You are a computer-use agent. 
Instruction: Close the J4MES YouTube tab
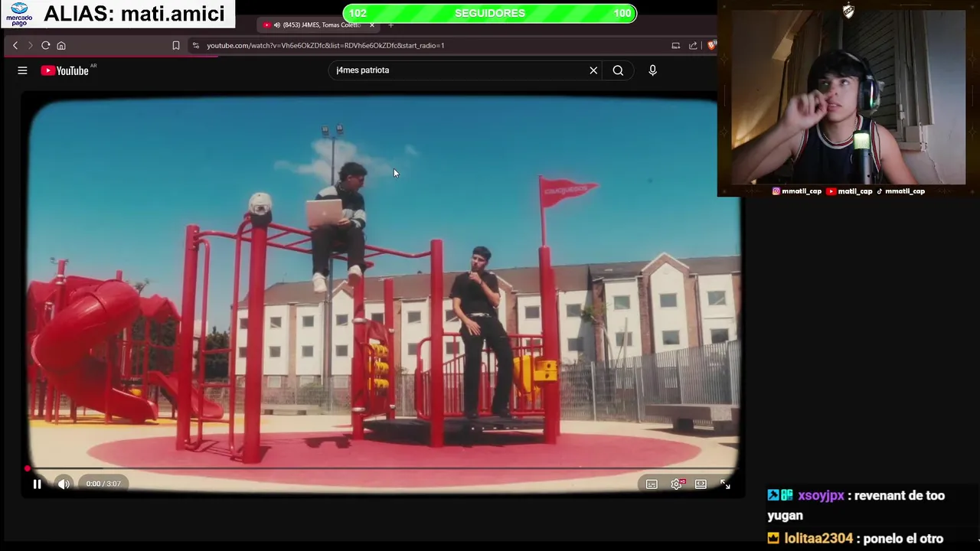372,25
